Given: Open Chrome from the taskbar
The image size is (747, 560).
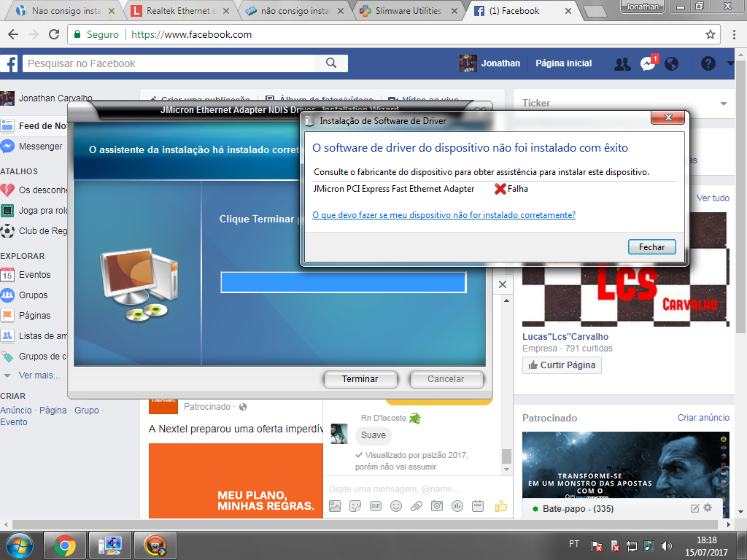Looking at the screenshot, I should point(65,545).
